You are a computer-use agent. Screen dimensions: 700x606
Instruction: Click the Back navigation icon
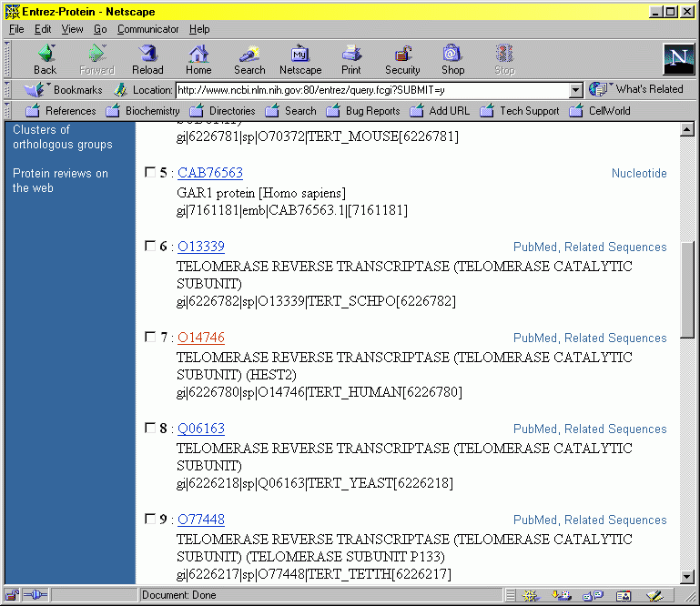pos(46,60)
